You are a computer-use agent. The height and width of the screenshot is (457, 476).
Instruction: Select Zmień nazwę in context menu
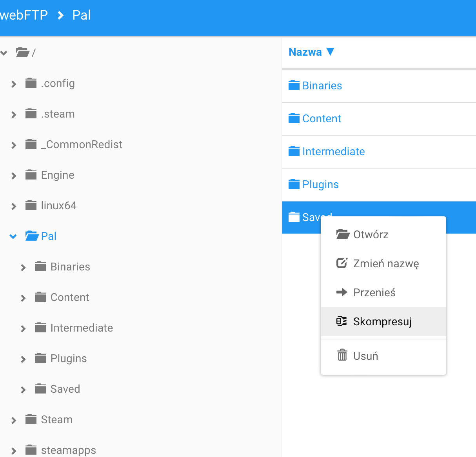point(386,263)
